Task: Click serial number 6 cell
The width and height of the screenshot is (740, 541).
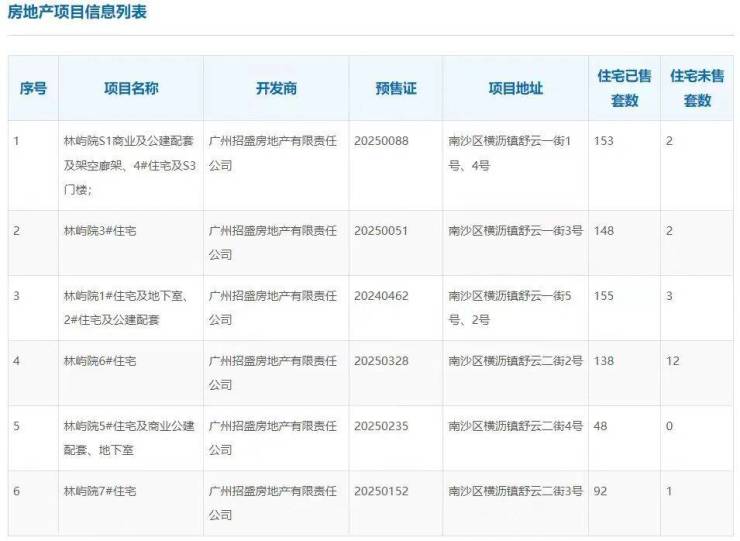Action: [x=33, y=503]
